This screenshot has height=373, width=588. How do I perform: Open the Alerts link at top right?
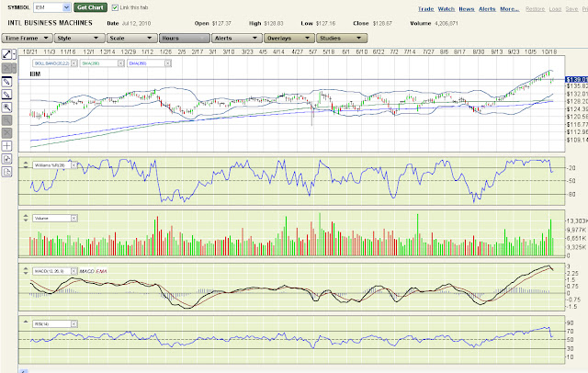coord(487,9)
